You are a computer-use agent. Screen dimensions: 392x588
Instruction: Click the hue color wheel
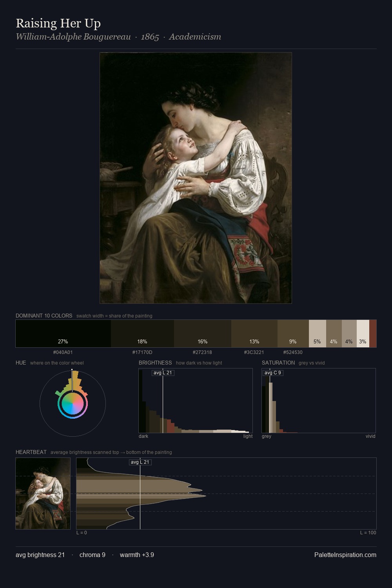point(73,403)
